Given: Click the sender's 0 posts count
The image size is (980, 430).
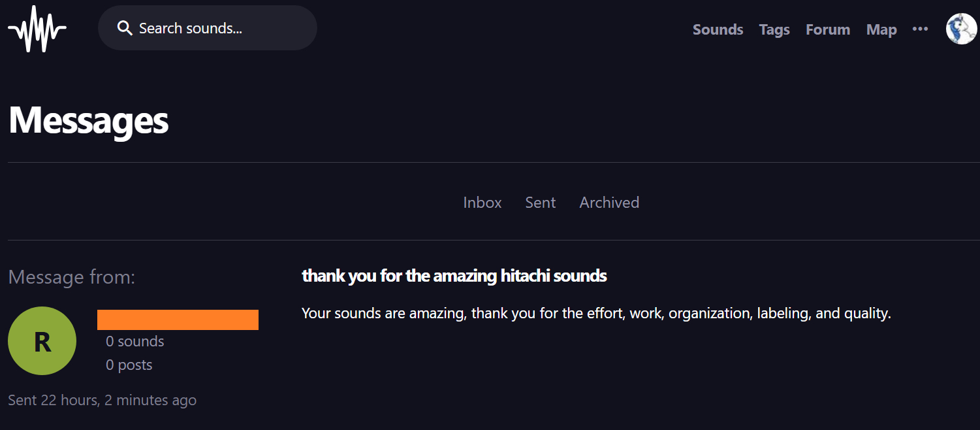Looking at the screenshot, I should click(129, 365).
